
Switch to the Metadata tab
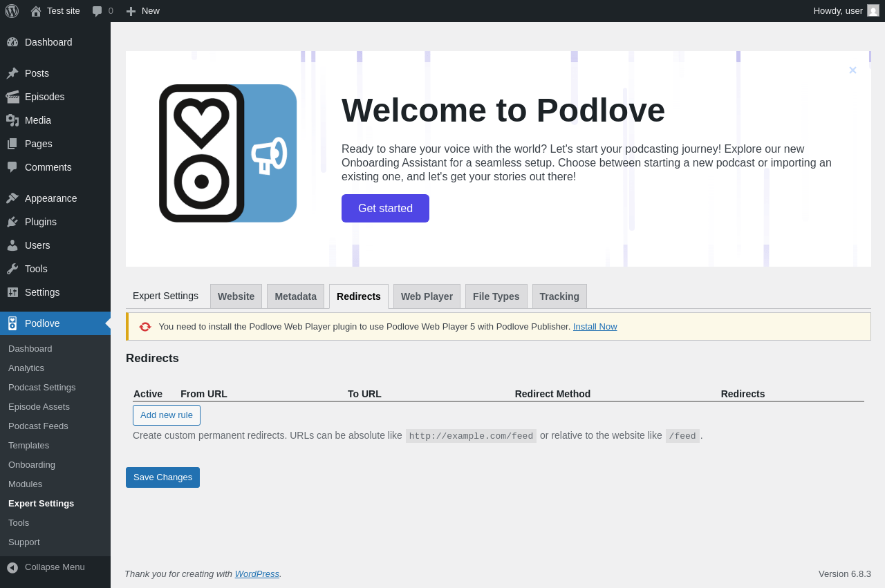pos(295,296)
